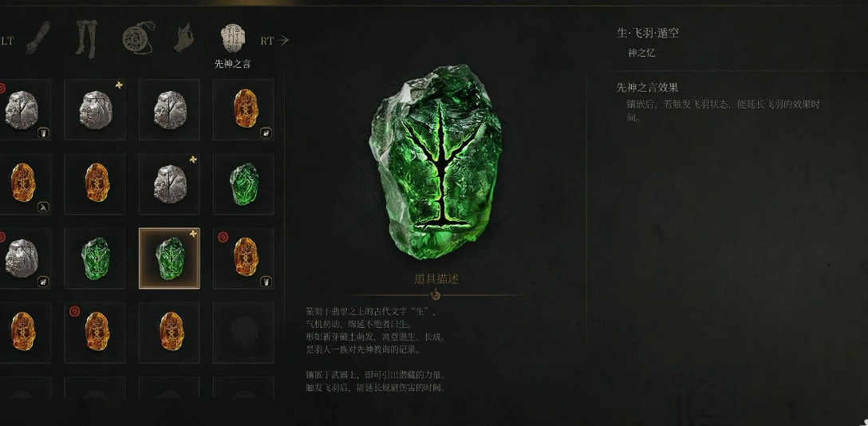The width and height of the screenshot is (868, 426).
Task: Click the empty rune slot in fourth row
Action: point(243,333)
